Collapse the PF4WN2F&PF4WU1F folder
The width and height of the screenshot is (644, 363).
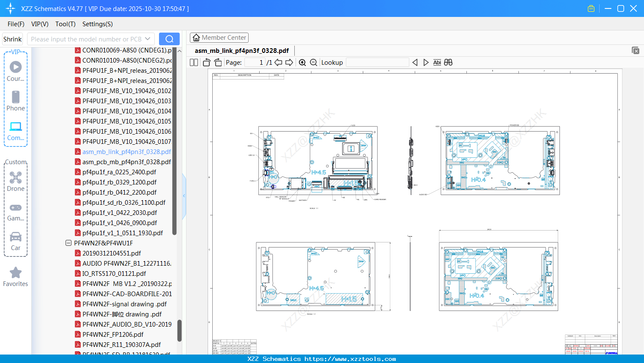pos(69,243)
